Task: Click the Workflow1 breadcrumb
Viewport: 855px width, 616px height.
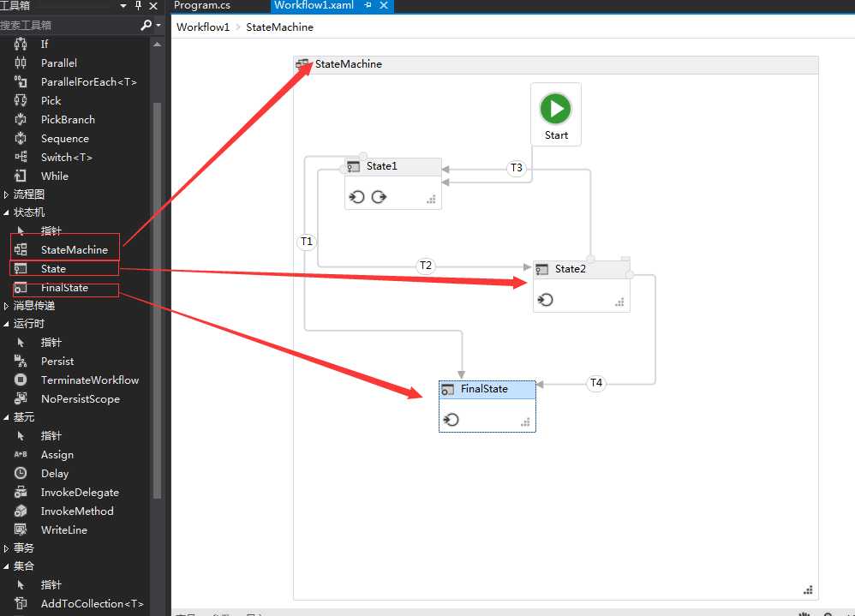Action: 203,27
